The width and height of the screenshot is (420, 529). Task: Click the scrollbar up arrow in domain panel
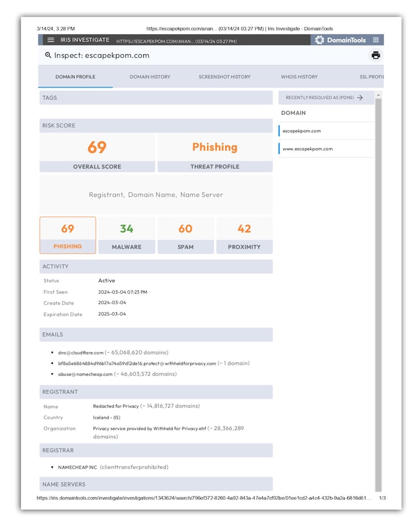pos(379,95)
